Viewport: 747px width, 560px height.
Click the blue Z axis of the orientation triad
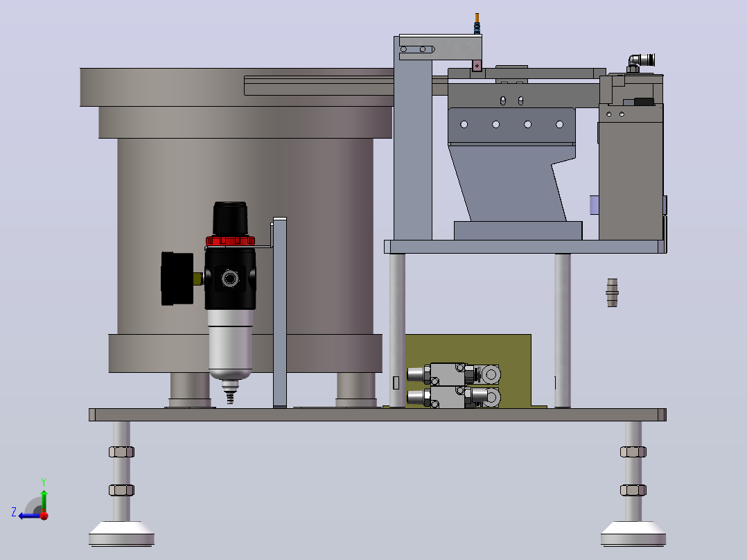tap(28, 516)
